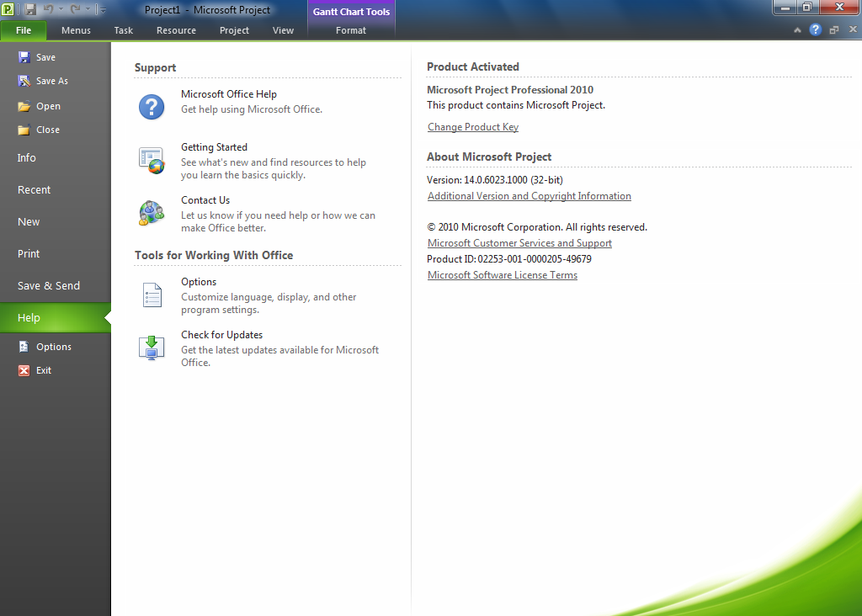
Task: Open Additional Version and Copyright Information link
Action: point(529,196)
